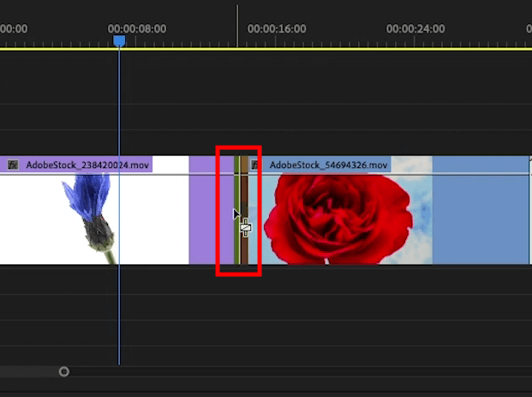Click the timeline ruler at 00:00:24:00
This screenshot has height=397, width=532.
point(415,29)
